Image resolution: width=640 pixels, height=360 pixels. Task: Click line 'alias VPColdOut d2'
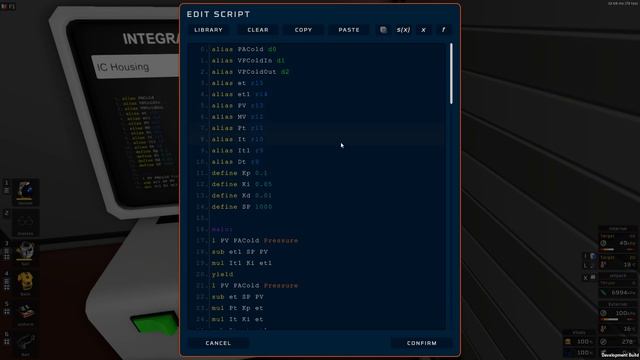coord(250,72)
